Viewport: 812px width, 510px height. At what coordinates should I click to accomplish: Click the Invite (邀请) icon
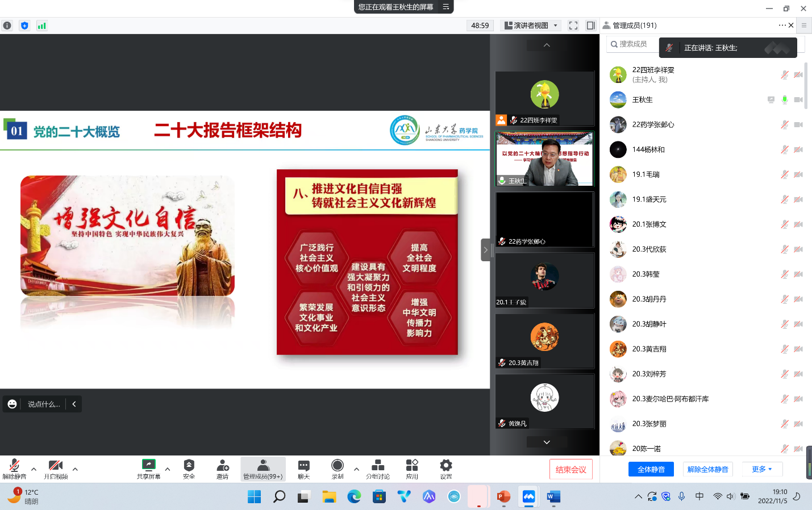tap(223, 466)
